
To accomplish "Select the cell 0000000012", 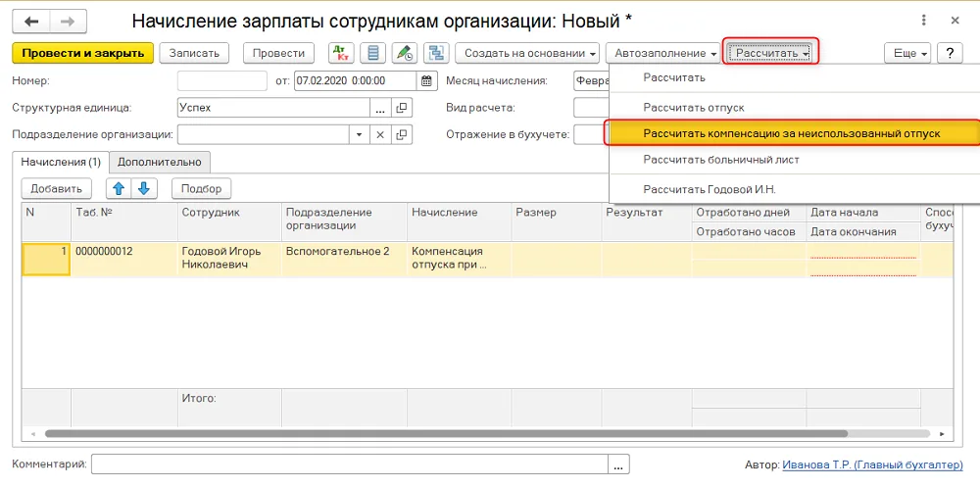I will coord(124,258).
